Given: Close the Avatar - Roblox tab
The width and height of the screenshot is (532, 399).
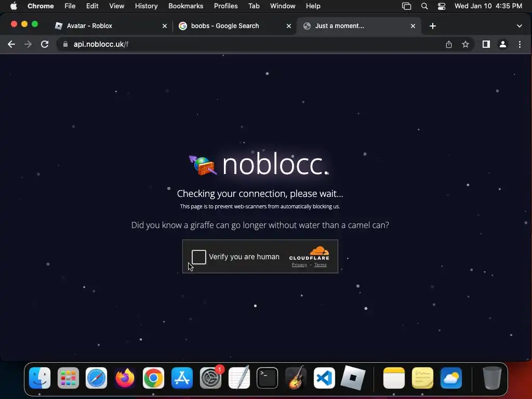Looking at the screenshot, I should (165, 26).
